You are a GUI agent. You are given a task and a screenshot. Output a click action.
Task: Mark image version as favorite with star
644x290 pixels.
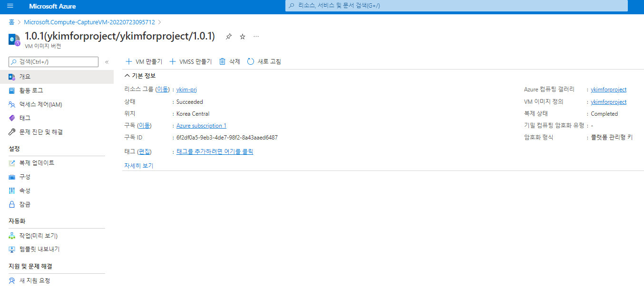pyautogui.click(x=243, y=37)
